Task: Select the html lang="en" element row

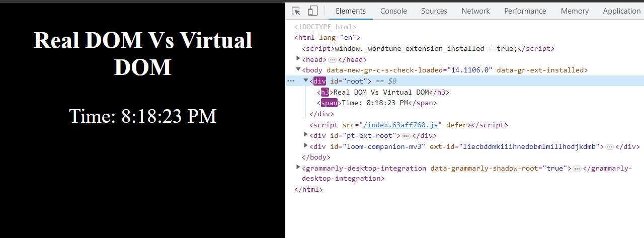Action: click(327, 38)
